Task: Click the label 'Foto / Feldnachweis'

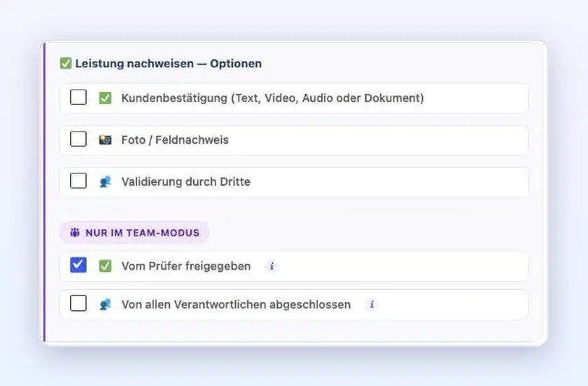Action: coord(175,140)
